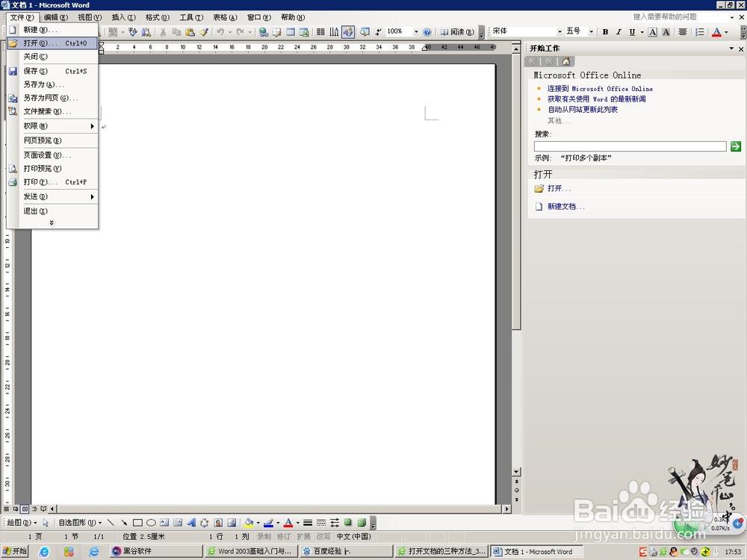Viewport: 747px width, 560px height.
Task: Select the Rectangle drawing tool
Action: (x=139, y=522)
